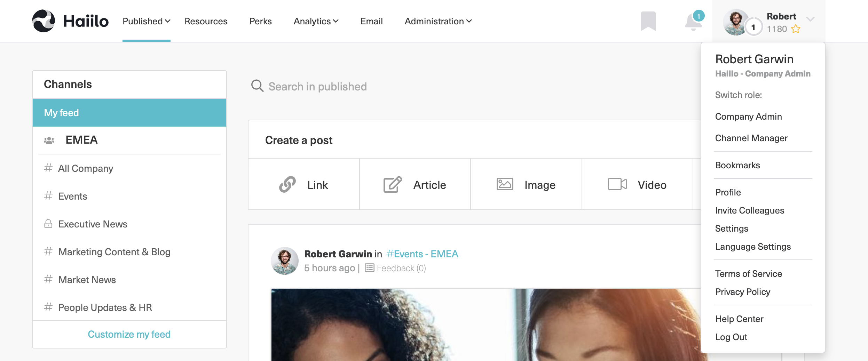Screen dimensions: 868x361
Task: Select the Executive News channel
Action: pyautogui.click(x=93, y=224)
